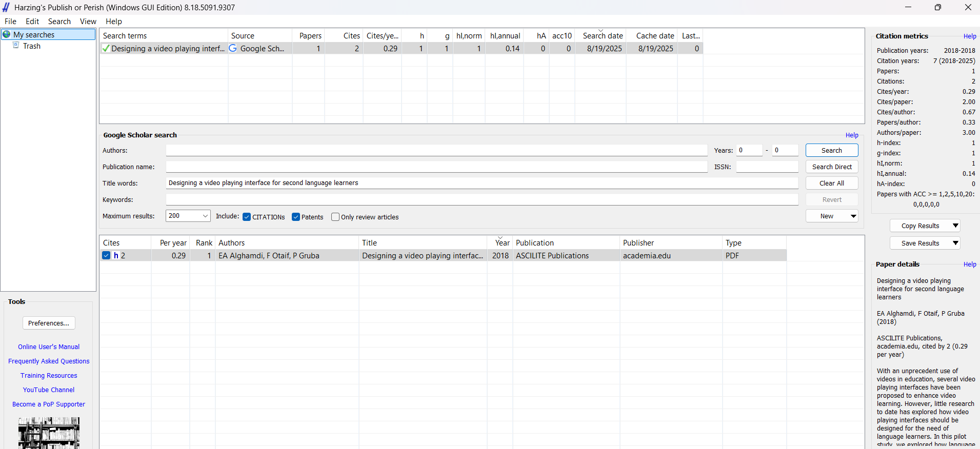The image size is (980, 449).
Task: Click the Copy Results button
Action: coord(921,226)
